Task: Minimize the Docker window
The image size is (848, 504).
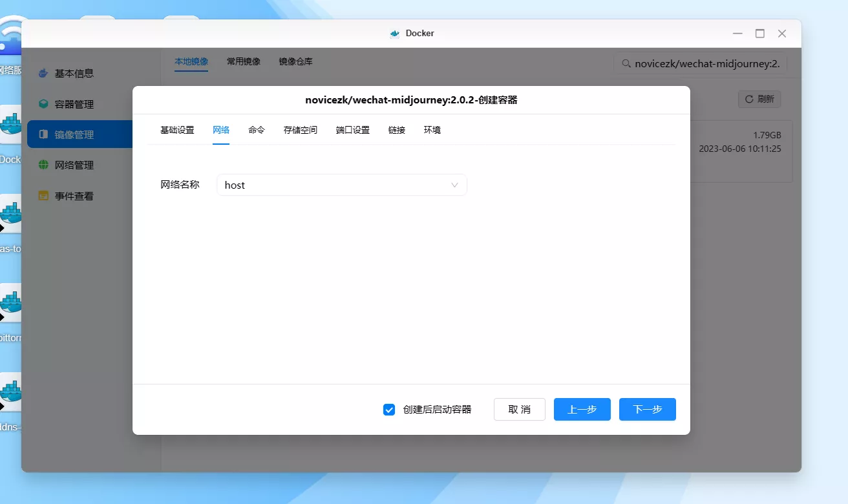Action: [738, 34]
